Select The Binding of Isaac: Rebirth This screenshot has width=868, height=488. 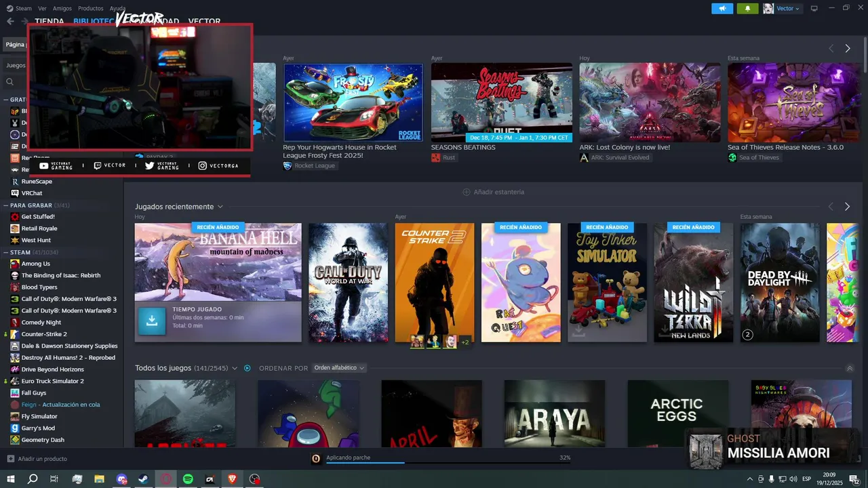coord(62,275)
